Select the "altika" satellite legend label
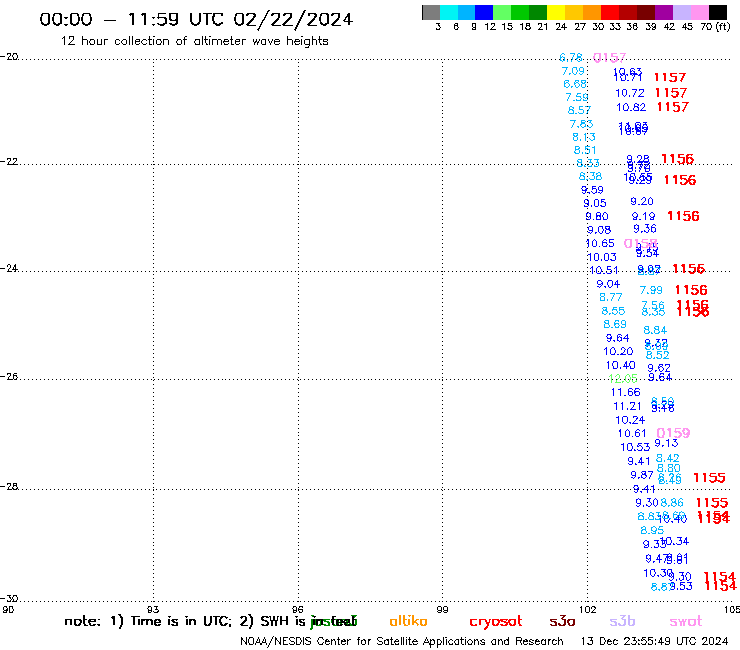 point(408,621)
